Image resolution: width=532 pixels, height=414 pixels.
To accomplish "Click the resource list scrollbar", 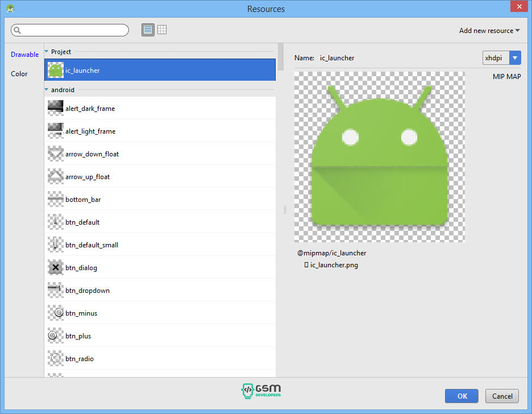I will [280, 57].
